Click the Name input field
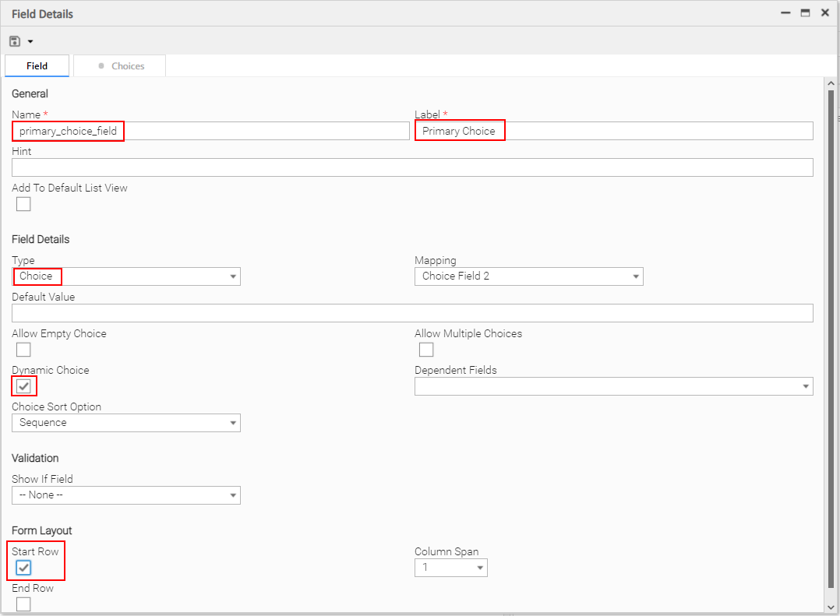The width and height of the screenshot is (840, 616). coord(210,131)
